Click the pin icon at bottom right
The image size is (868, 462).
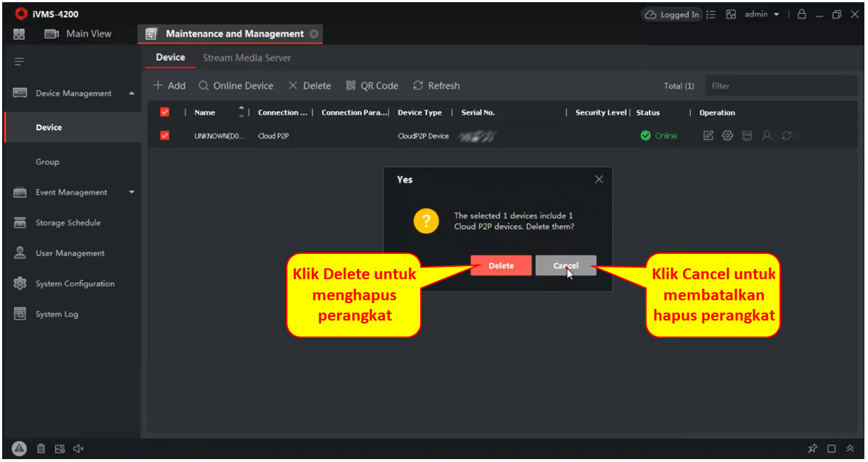(812, 449)
